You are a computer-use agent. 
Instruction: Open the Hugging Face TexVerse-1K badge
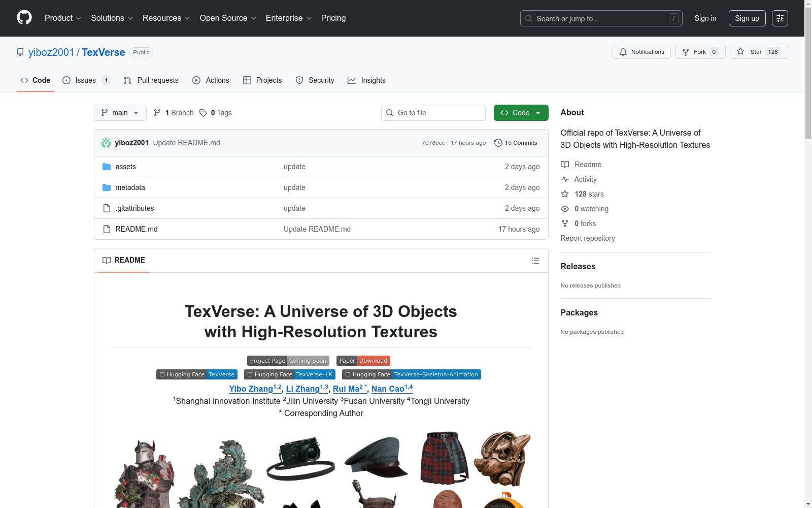tap(290, 374)
